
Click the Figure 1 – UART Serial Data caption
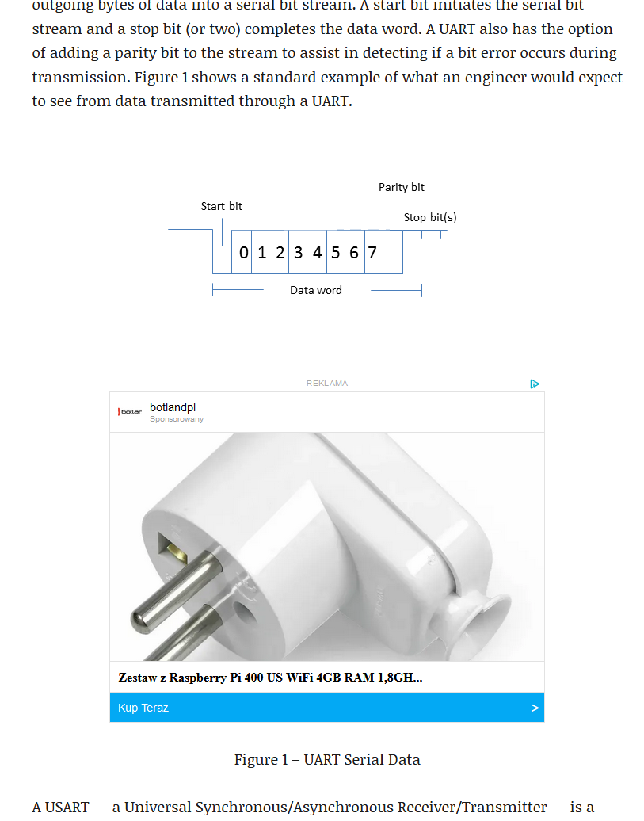[327, 760]
